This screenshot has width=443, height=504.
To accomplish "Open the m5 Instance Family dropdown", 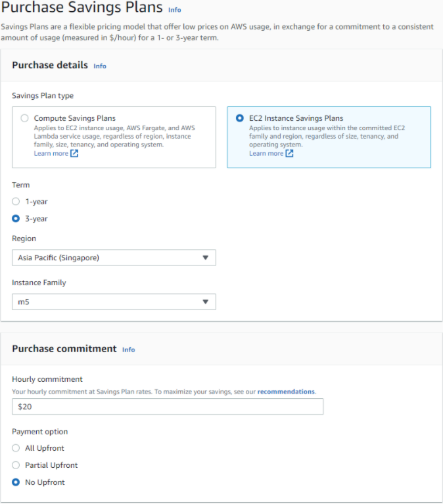I will click(x=114, y=302).
